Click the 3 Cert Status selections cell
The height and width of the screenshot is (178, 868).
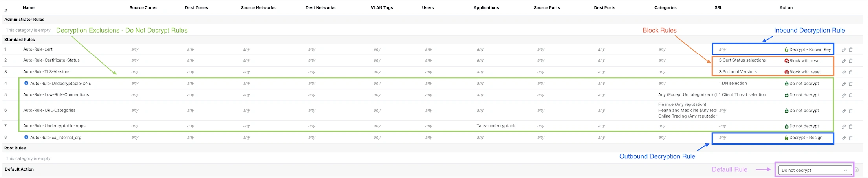coord(742,60)
